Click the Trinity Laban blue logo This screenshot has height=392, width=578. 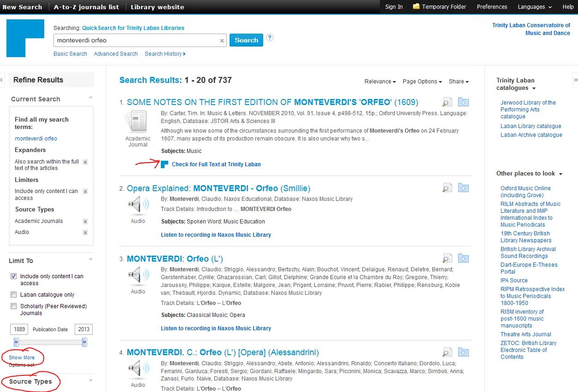click(25, 38)
